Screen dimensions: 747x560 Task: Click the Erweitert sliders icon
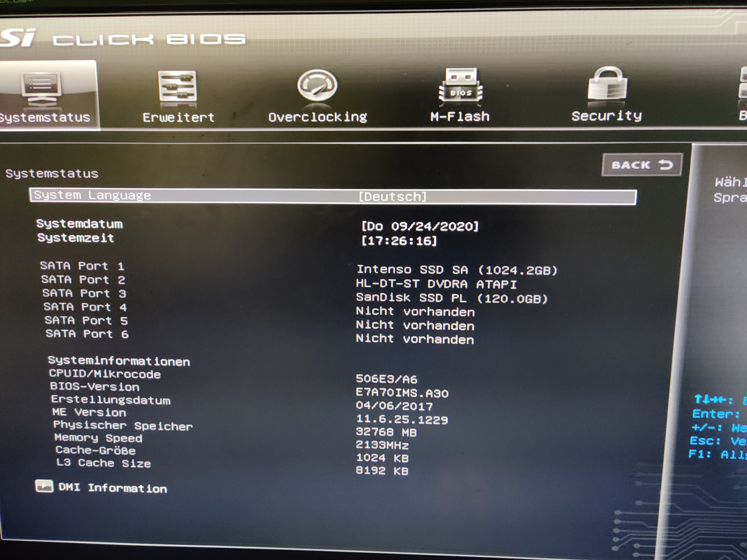click(x=177, y=86)
